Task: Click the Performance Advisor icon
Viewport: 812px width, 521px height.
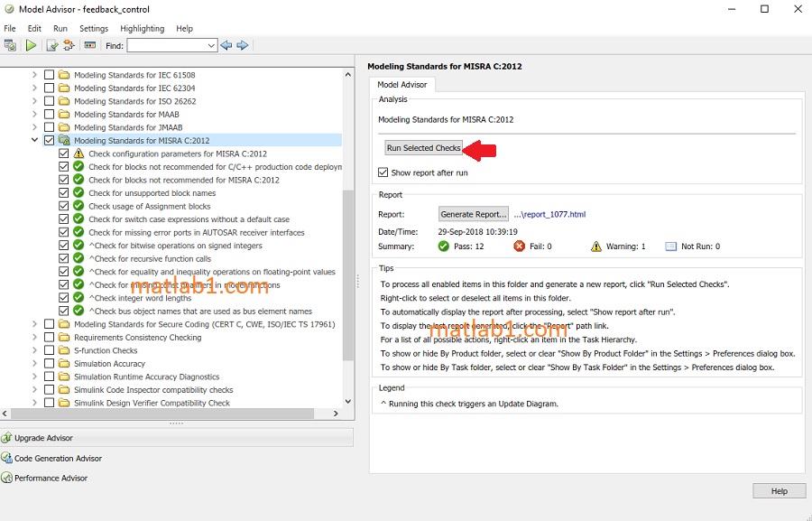Action: pos(6,478)
